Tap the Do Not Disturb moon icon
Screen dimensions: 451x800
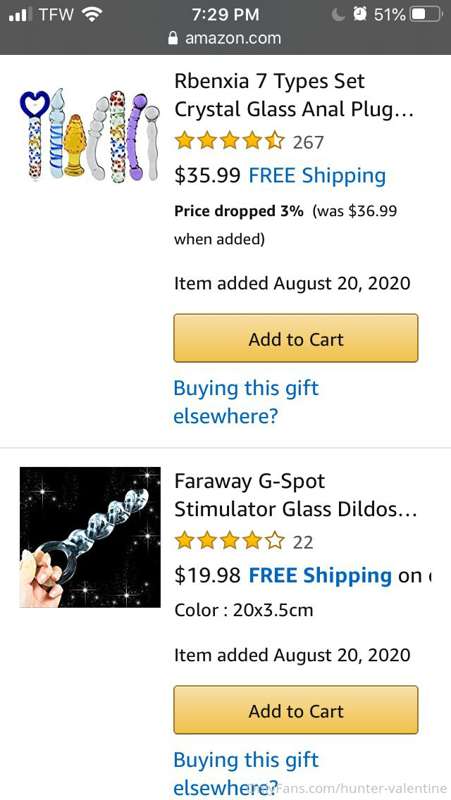338,15
